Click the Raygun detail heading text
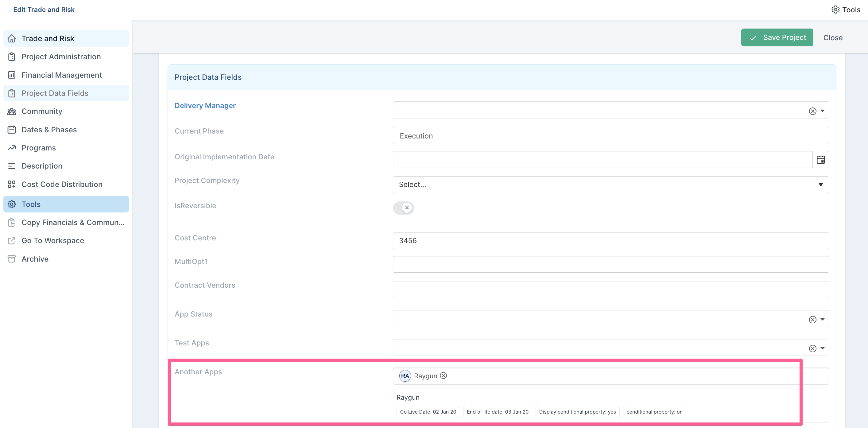Viewport: 868px width, 428px height. pos(408,397)
